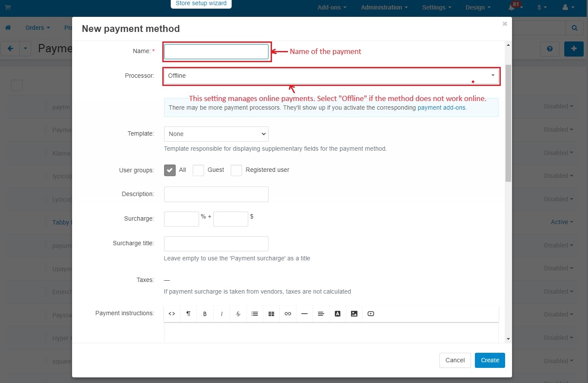Toggle bold in Payment instructions editor
The image size is (588, 383).
[205, 314]
